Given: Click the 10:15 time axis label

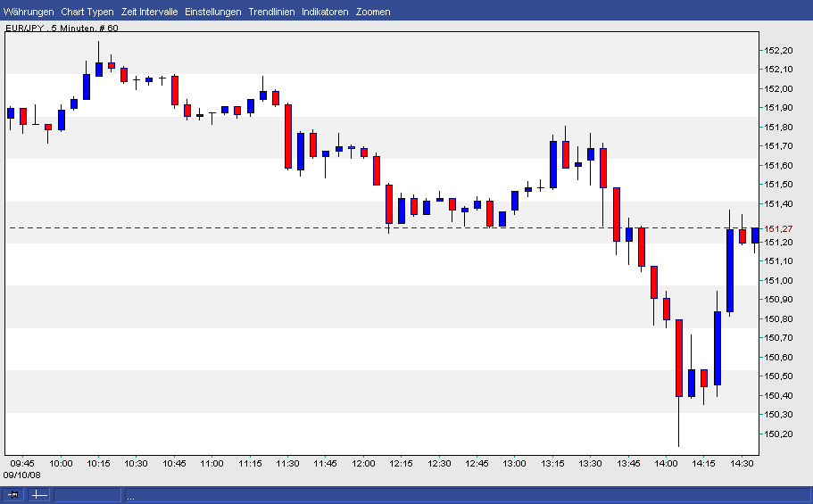Looking at the screenshot, I should point(98,464).
